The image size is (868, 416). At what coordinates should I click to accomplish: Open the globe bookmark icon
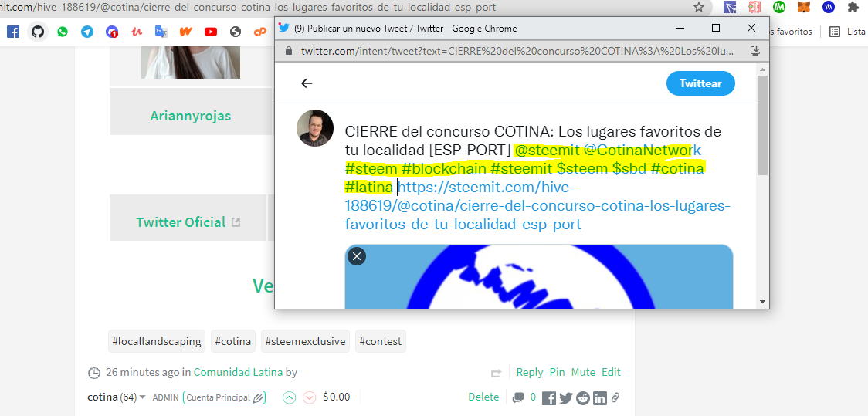[x=236, y=32]
